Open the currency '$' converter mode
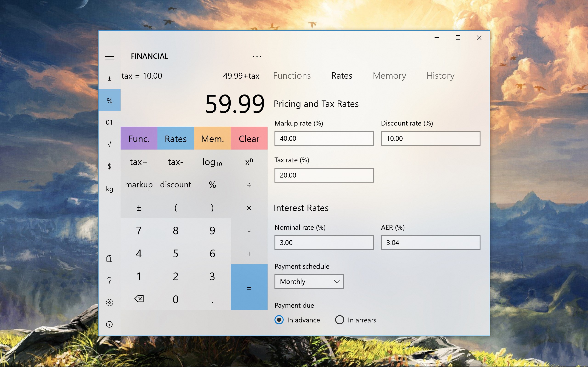Screen dimensions: 588x367 (109, 166)
